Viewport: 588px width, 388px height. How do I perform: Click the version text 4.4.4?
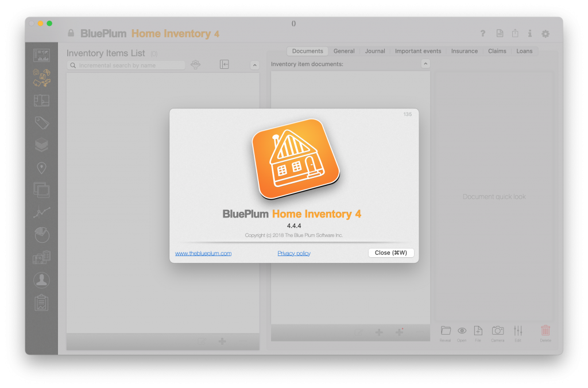294,226
